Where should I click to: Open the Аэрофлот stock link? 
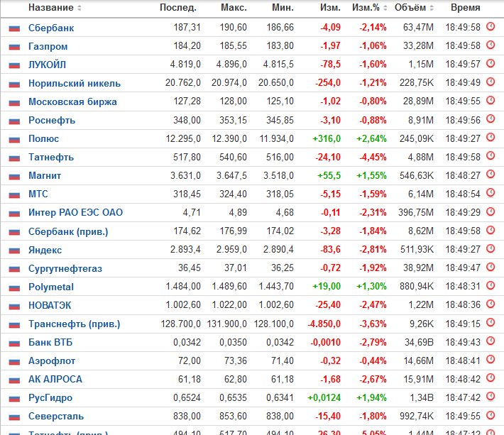(x=52, y=361)
